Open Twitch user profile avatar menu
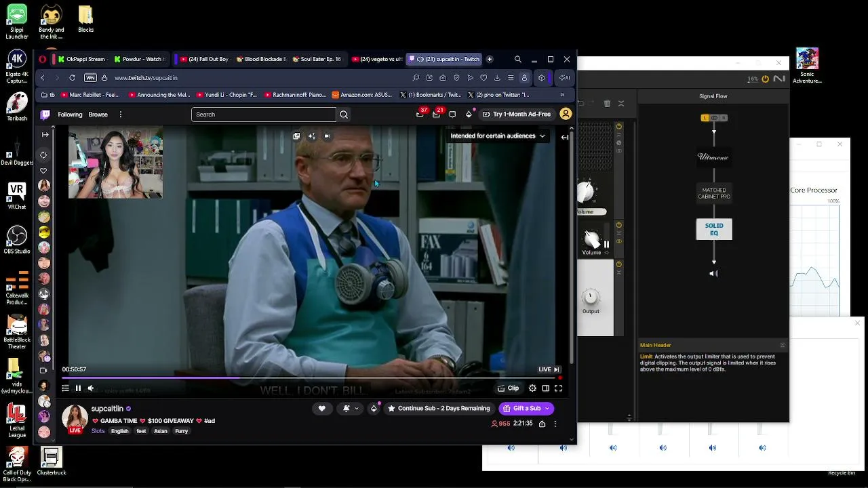Image resolution: width=868 pixels, height=488 pixels. [x=566, y=114]
